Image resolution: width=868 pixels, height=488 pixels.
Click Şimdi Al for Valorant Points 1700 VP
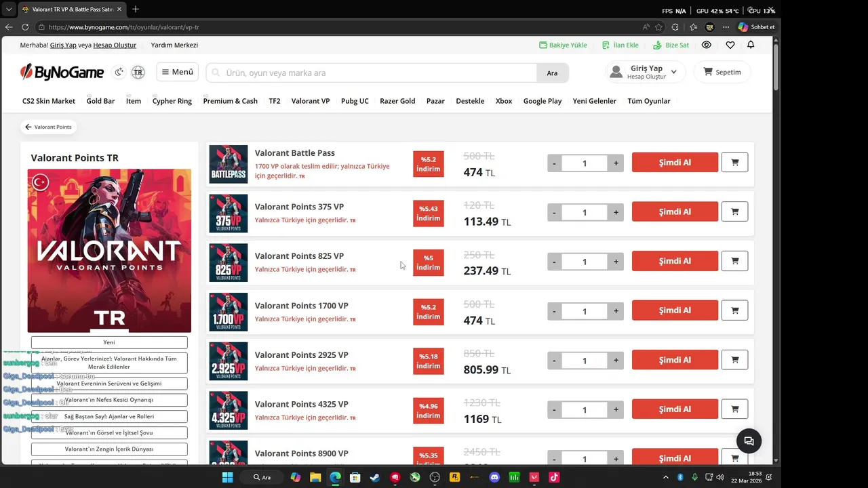(675, 310)
